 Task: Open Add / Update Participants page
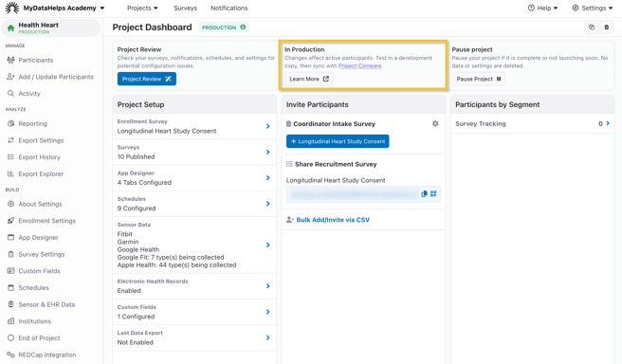[x=56, y=77]
